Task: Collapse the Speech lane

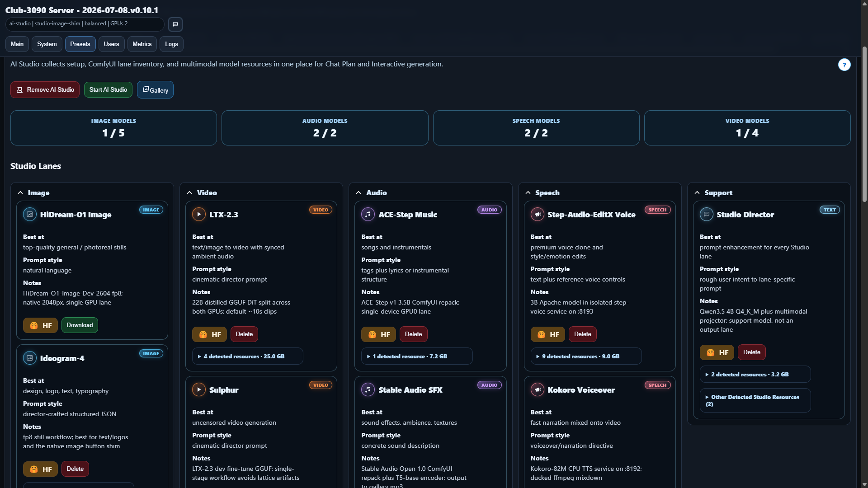Action: pyautogui.click(x=528, y=193)
